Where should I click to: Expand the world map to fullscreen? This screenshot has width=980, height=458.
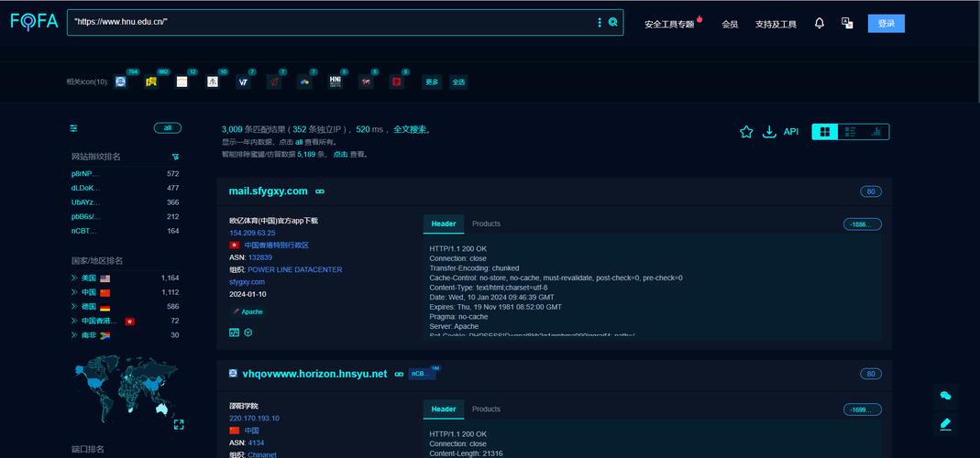pyautogui.click(x=179, y=424)
